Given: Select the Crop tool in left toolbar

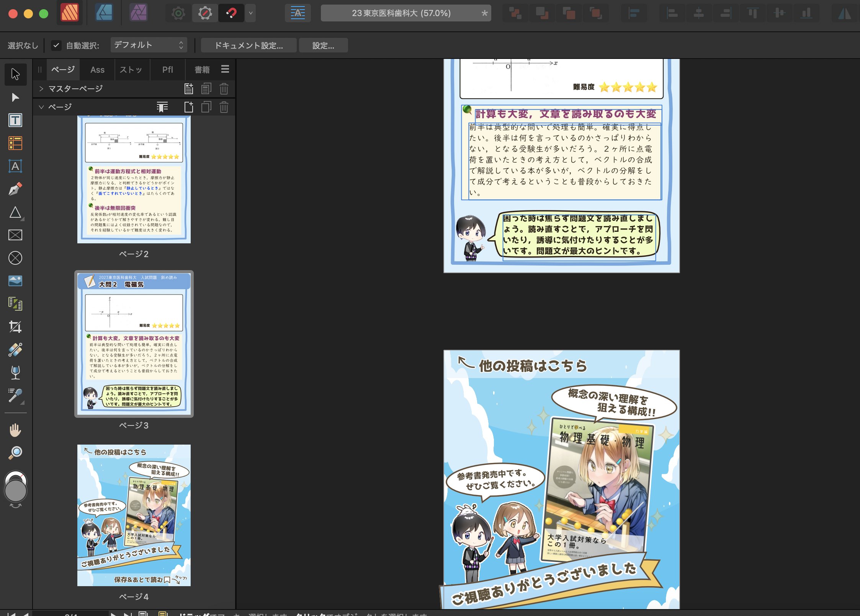Looking at the screenshot, I should pyautogui.click(x=15, y=327).
